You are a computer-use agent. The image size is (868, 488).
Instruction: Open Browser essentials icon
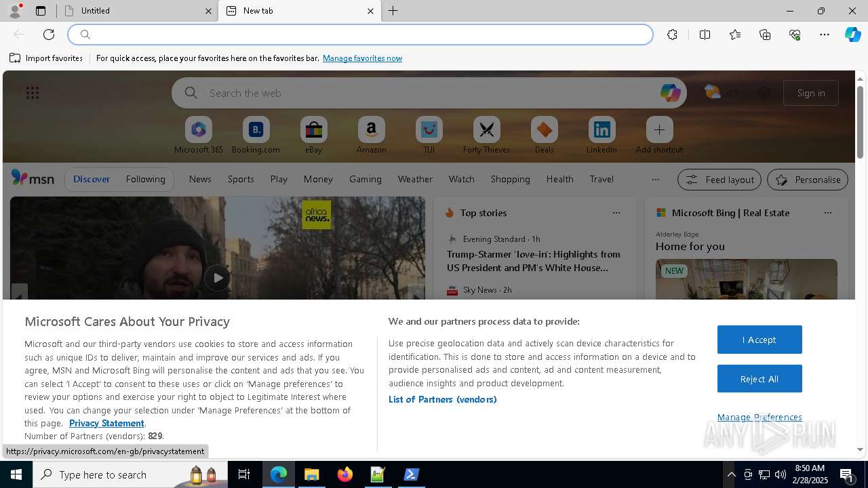795,35
